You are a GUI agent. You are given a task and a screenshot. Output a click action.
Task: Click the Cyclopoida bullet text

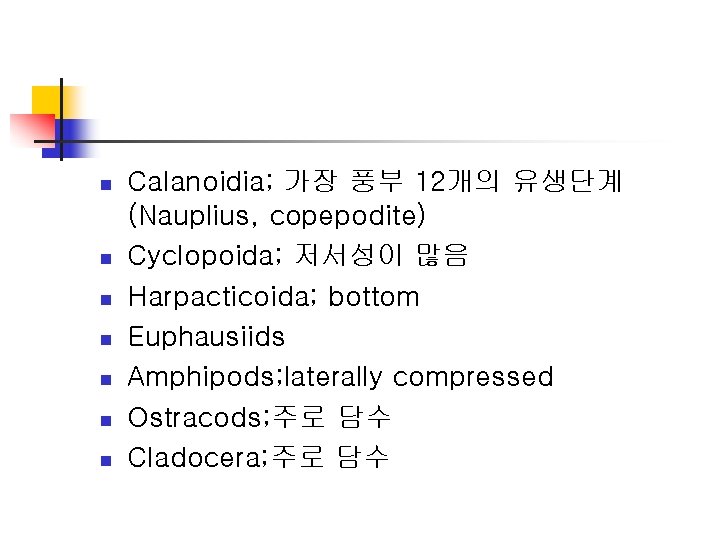[298, 255]
